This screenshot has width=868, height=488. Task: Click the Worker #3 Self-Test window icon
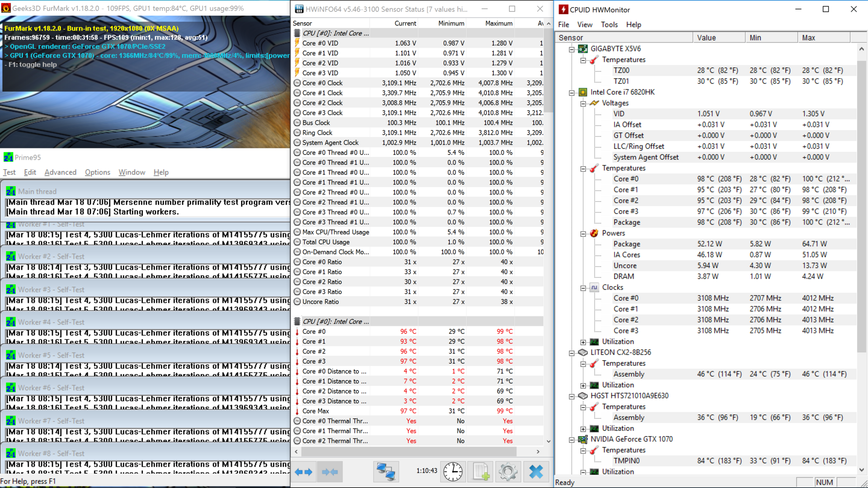click(11, 289)
